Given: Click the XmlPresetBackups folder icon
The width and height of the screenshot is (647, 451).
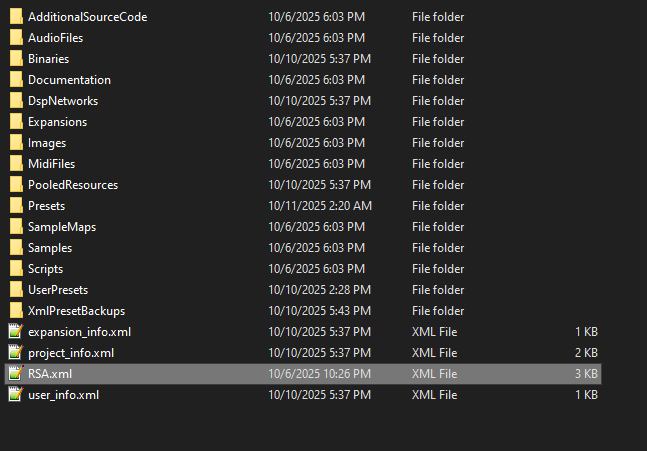Looking at the screenshot, I should coord(15,311).
